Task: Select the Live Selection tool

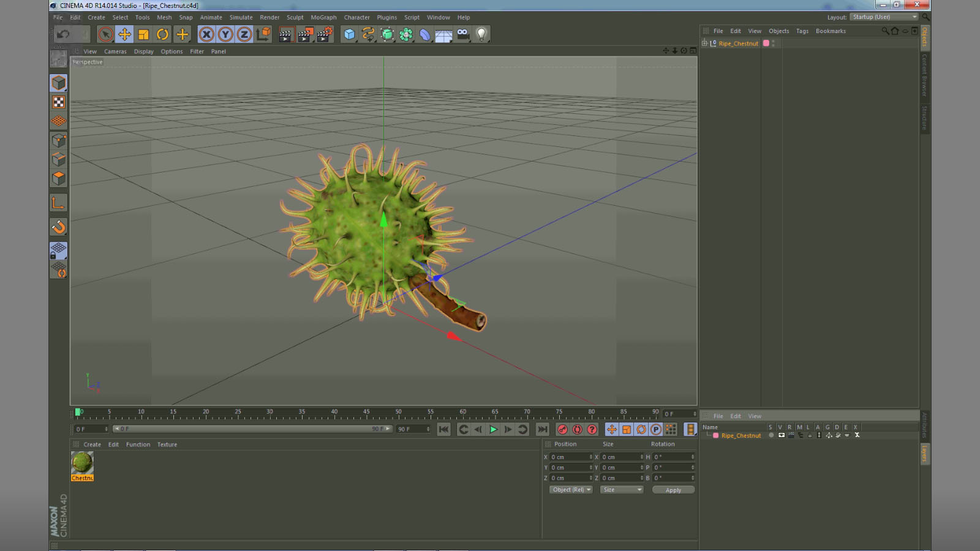Action: click(x=105, y=34)
